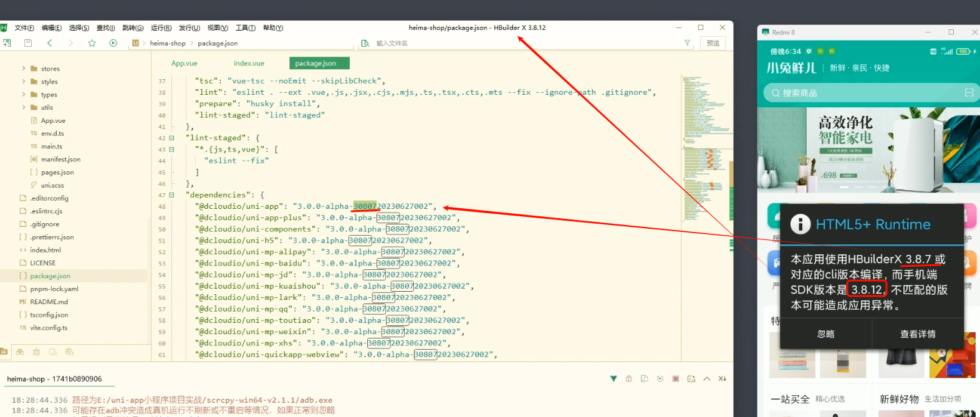The width and height of the screenshot is (980, 417).
Task: Switch to the index.vue editor tab
Action: point(249,64)
